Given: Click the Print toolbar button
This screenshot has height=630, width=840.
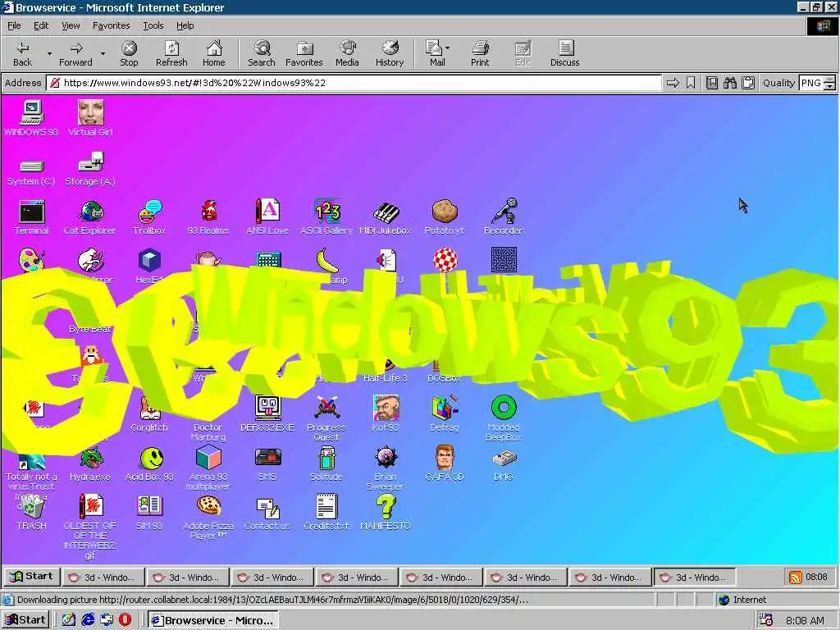Looking at the screenshot, I should point(480,53).
